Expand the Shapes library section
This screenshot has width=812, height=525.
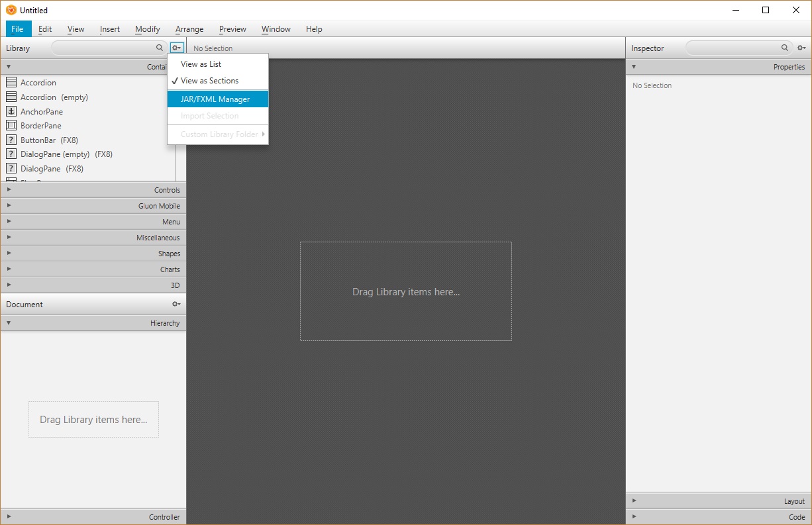[93, 254]
